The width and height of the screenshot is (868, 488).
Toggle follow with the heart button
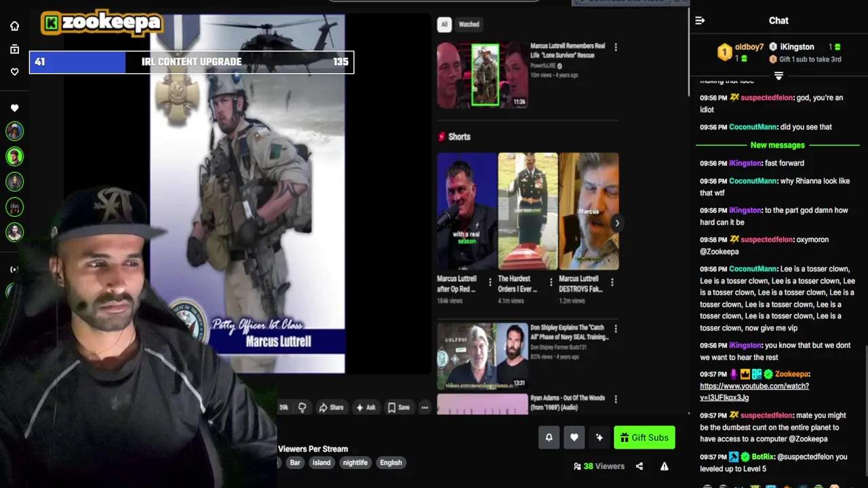coord(574,438)
